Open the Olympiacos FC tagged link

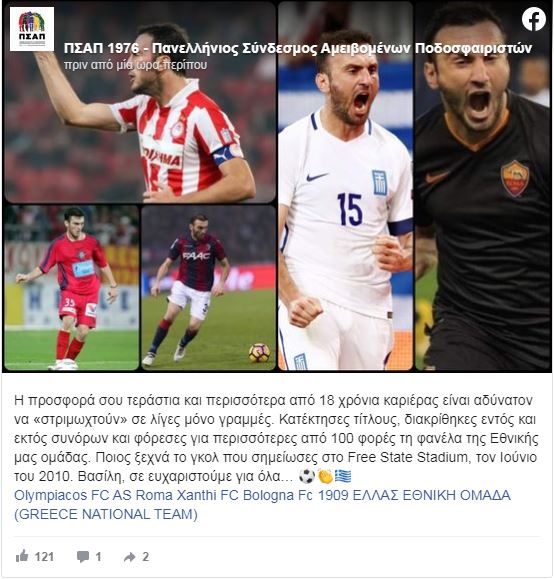[61, 495]
